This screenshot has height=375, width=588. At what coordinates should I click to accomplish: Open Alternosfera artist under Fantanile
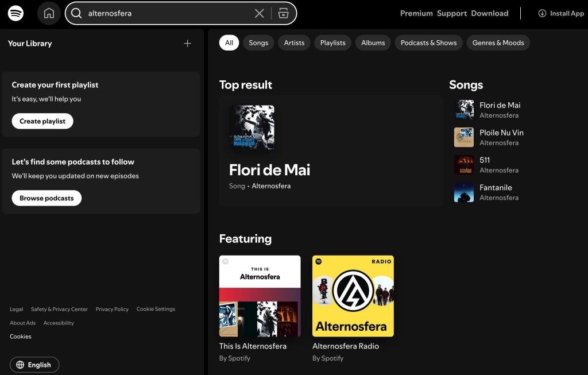[499, 198]
